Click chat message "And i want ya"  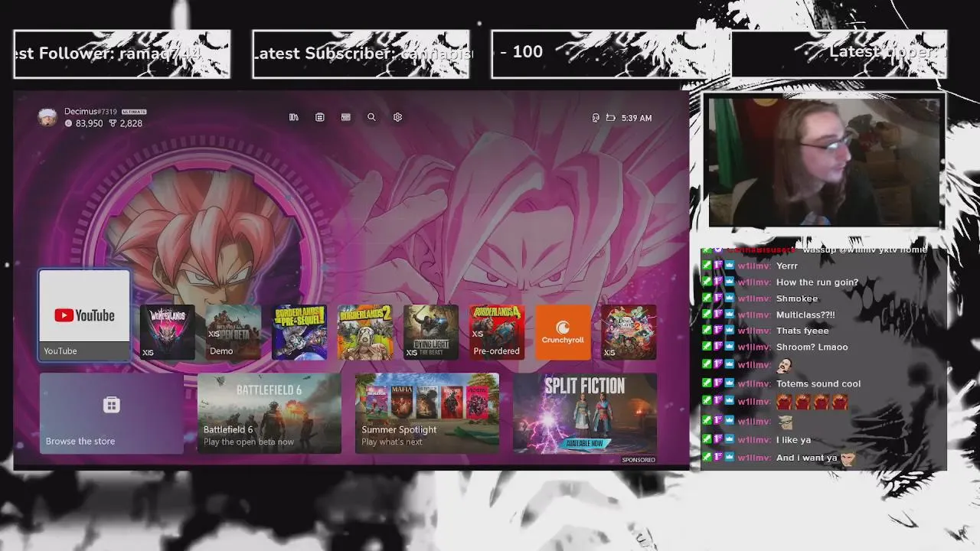tap(806, 458)
